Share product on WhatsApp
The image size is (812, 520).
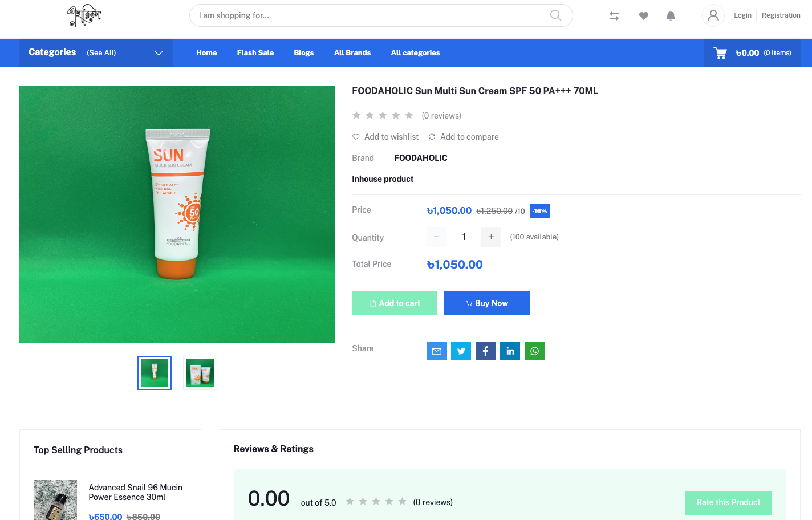coord(535,351)
